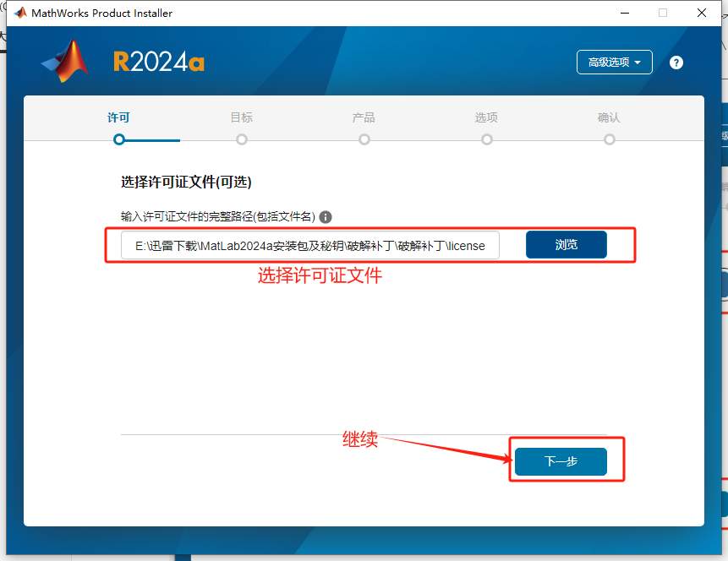Viewport: 728px width, 561px height.
Task: Select the step circle under 选项
Action: pyautogui.click(x=487, y=139)
